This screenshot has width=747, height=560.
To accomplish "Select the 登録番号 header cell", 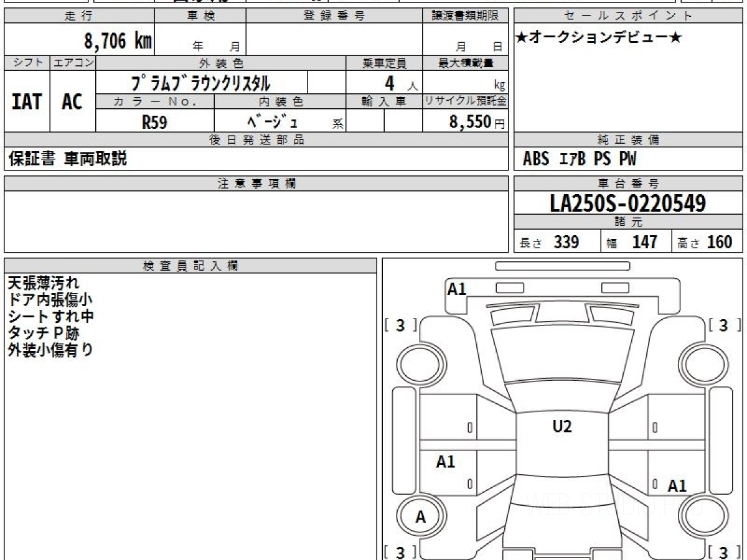I will pos(334,16).
